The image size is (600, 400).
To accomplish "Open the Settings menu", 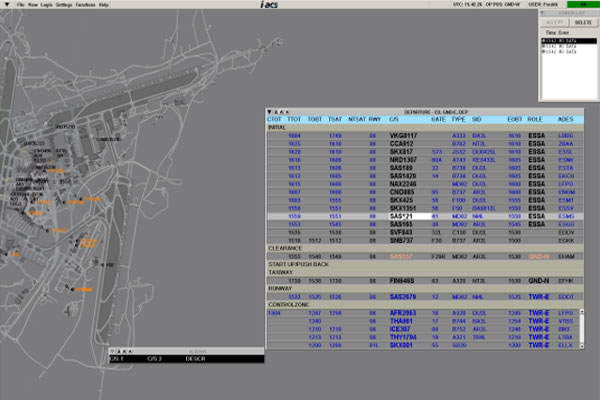I will point(63,5).
